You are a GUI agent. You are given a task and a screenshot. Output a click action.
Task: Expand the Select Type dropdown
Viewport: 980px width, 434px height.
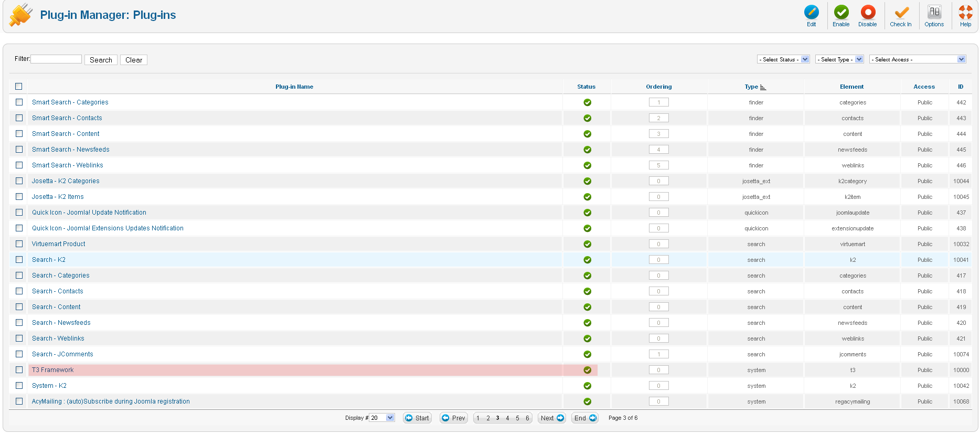[839, 59]
